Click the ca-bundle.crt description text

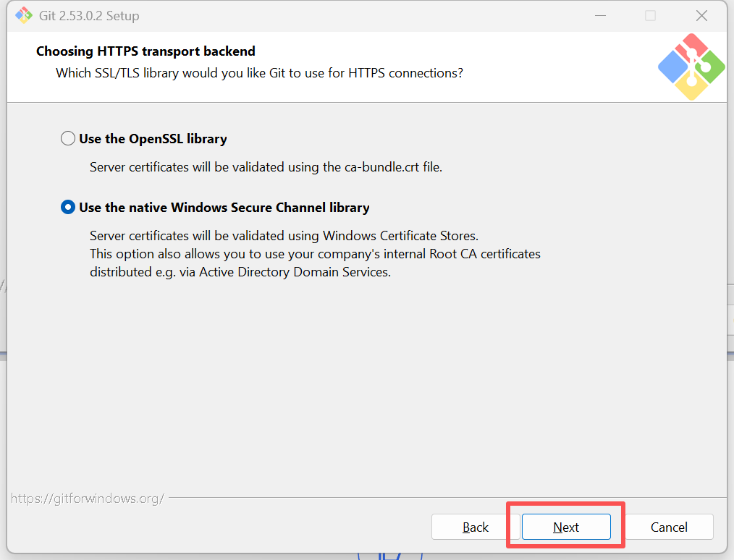click(266, 167)
